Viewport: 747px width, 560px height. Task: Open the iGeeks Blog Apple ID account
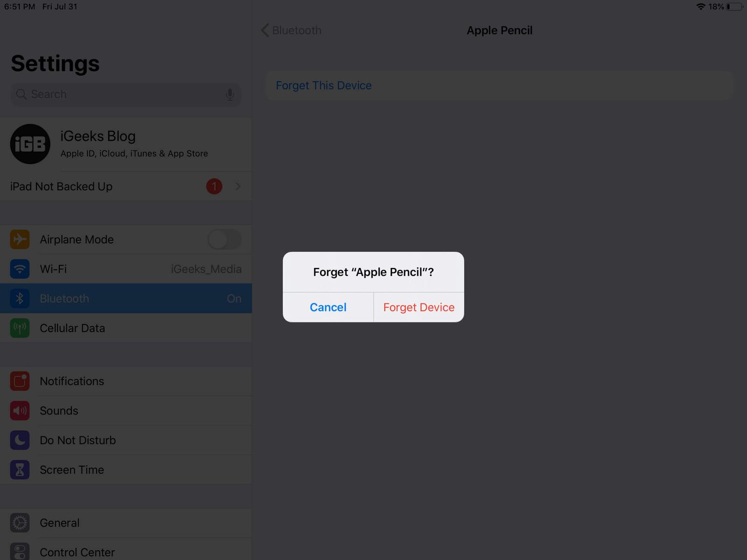coord(126,144)
